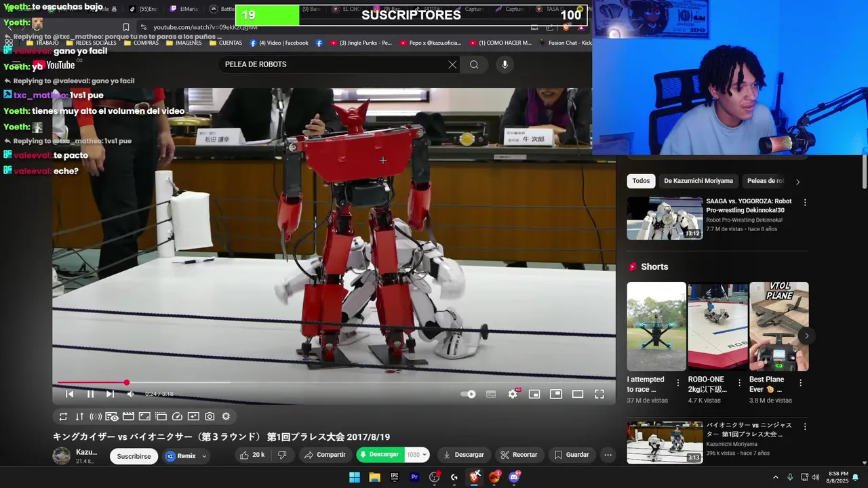This screenshot has width=868, height=488.
Task: Open ROBO-ONE 2kg short
Action: click(717, 326)
